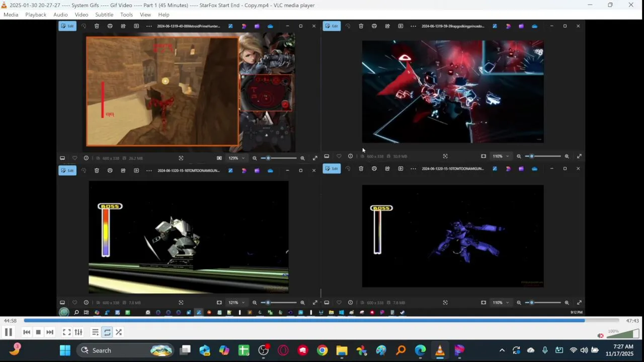The image size is (644, 362).
Task: Pause the video in VLC
Action: pos(8,332)
